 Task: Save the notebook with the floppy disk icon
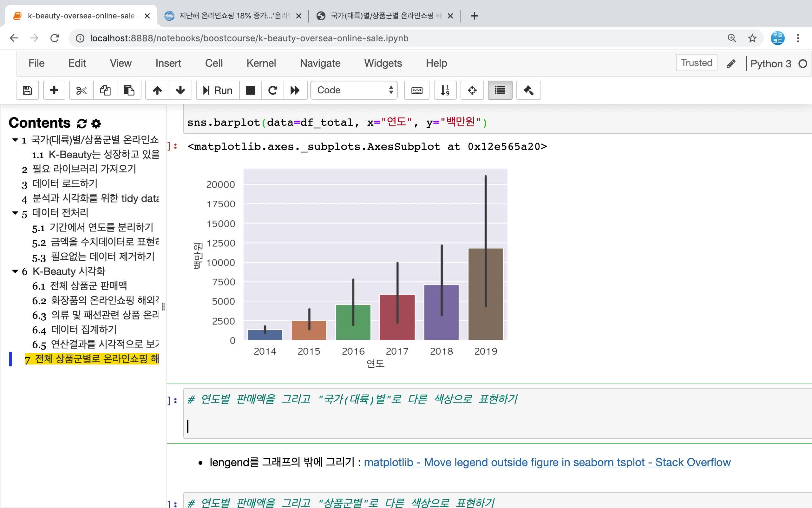27,90
